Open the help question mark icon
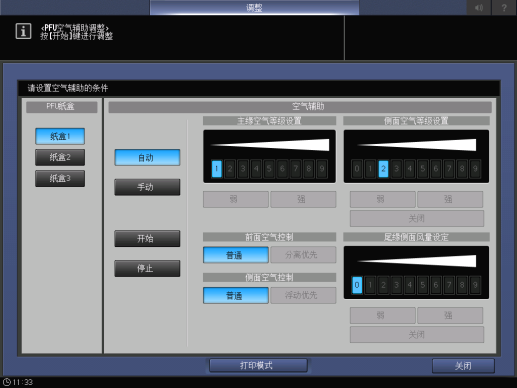This screenshot has height=388, width=517. tap(504, 7)
